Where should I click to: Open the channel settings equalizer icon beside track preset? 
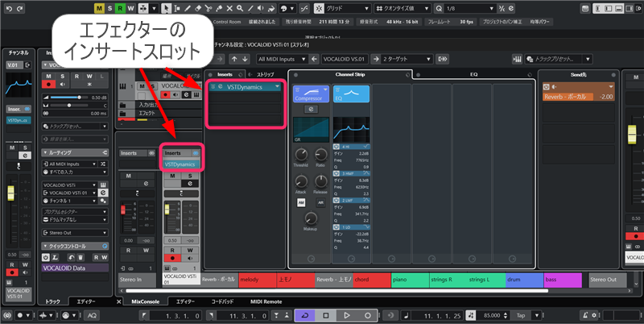(517, 59)
